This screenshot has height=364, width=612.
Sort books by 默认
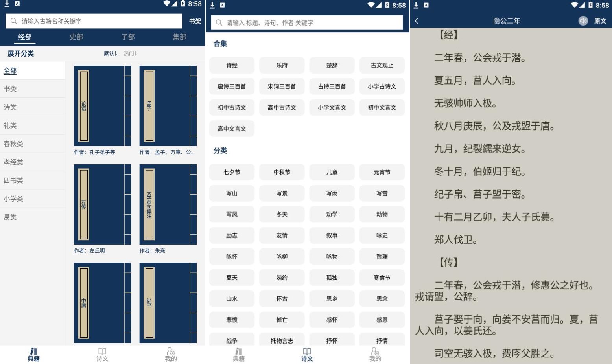pyautogui.click(x=110, y=53)
